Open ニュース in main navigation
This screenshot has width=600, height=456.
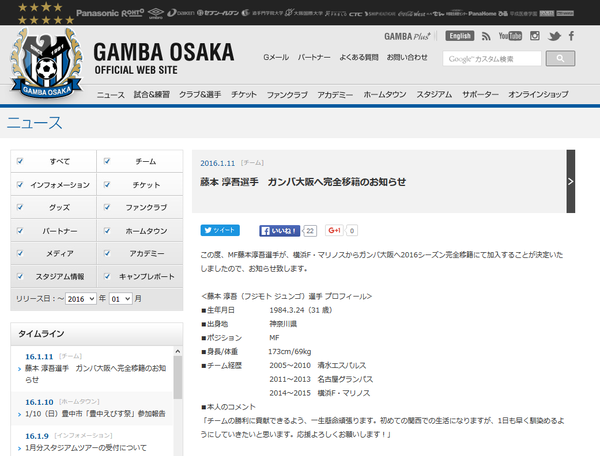[111, 94]
